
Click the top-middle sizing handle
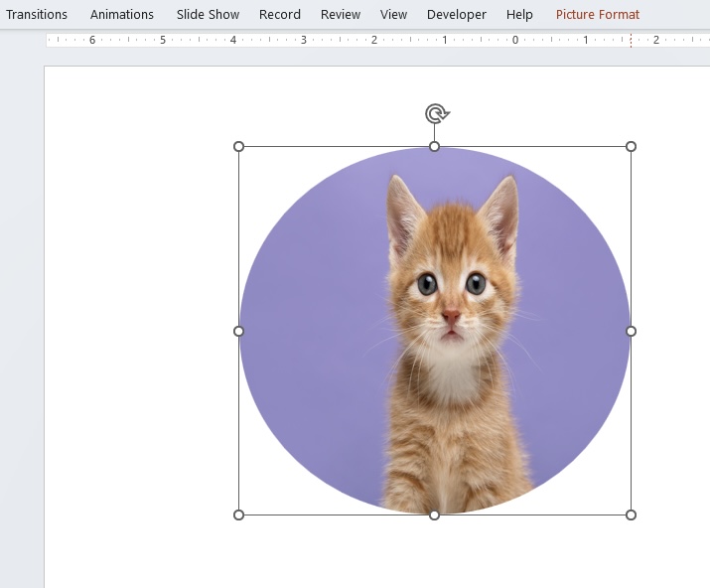point(434,146)
